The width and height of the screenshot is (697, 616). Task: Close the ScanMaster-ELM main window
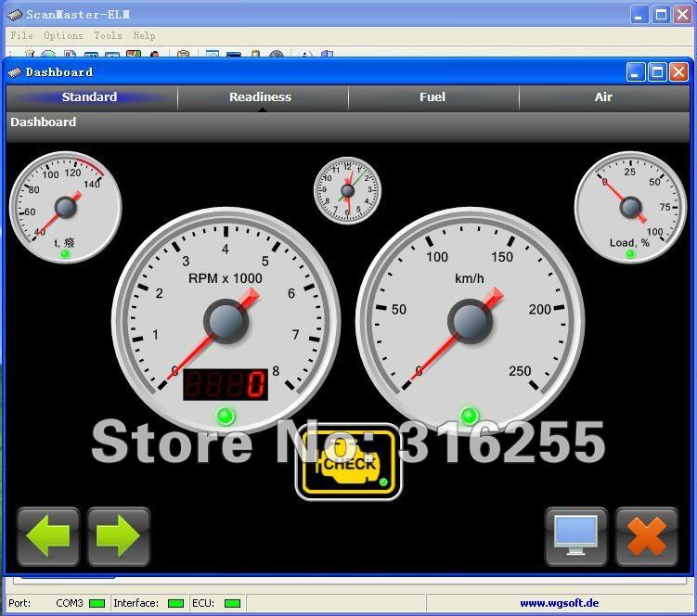(x=683, y=15)
